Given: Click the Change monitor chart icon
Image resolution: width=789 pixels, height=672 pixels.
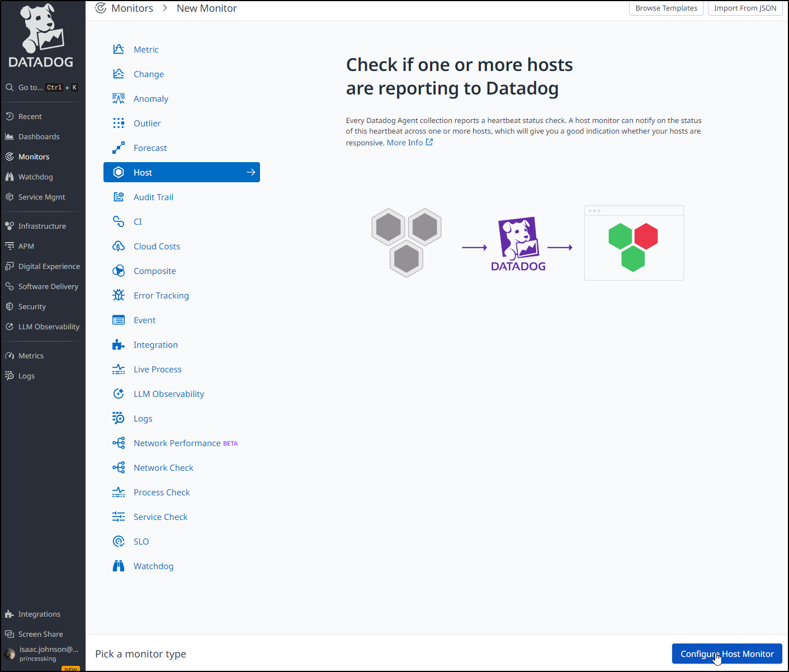Looking at the screenshot, I should pyautogui.click(x=119, y=74).
